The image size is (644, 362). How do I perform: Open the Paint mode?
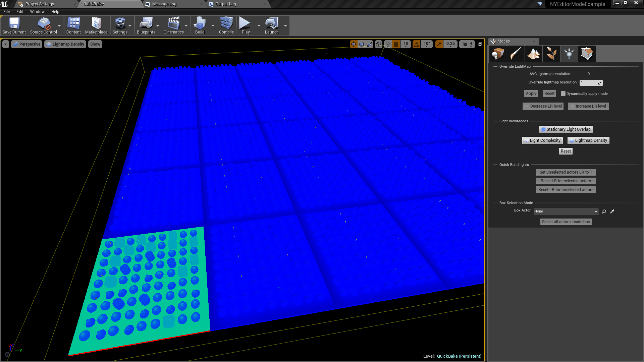tap(516, 54)
